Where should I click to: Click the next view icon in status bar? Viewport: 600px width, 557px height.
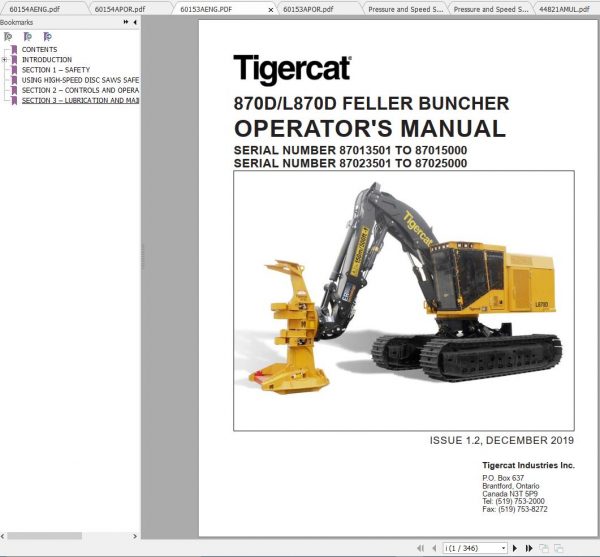coord(558,548)
